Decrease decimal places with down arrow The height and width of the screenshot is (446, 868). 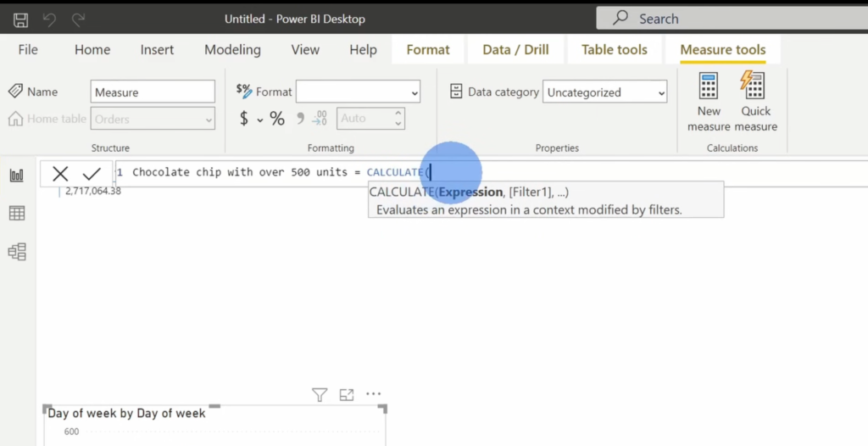click(x=398, y=124)
